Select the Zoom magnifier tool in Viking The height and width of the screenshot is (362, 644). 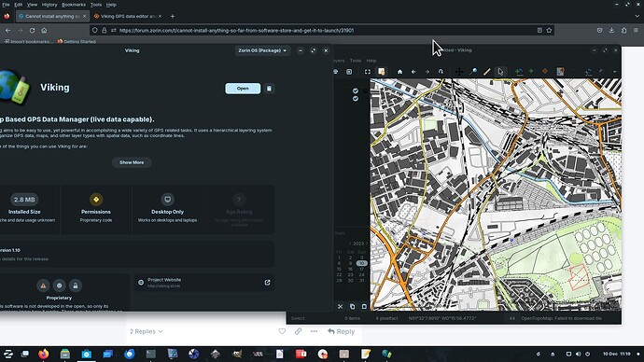tap(473, 72)
